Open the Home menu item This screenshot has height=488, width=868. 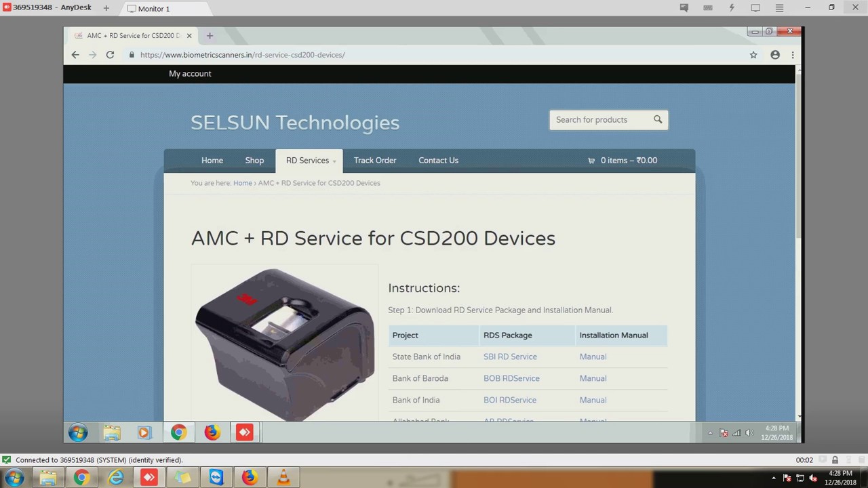click(212, 161)
